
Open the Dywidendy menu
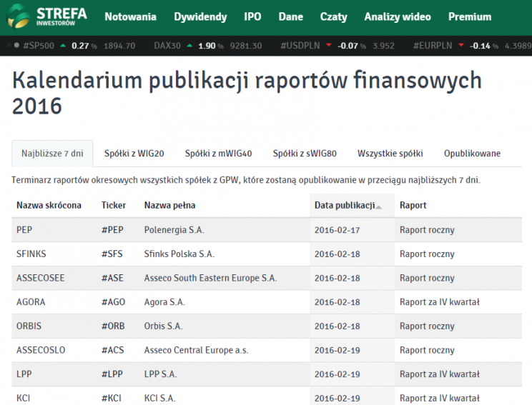(x=200, y=16)
